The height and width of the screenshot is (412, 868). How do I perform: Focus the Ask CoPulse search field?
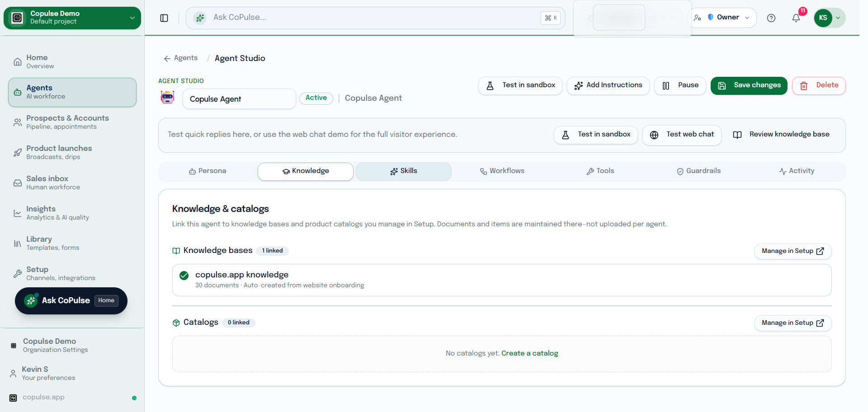click(375, 18)
